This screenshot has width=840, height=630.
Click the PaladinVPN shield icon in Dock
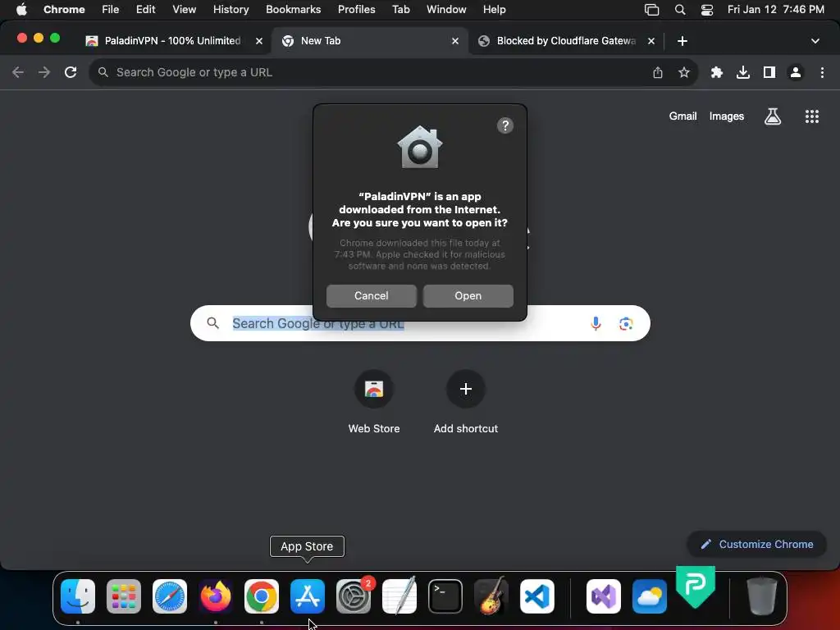[x=696, y=587]
